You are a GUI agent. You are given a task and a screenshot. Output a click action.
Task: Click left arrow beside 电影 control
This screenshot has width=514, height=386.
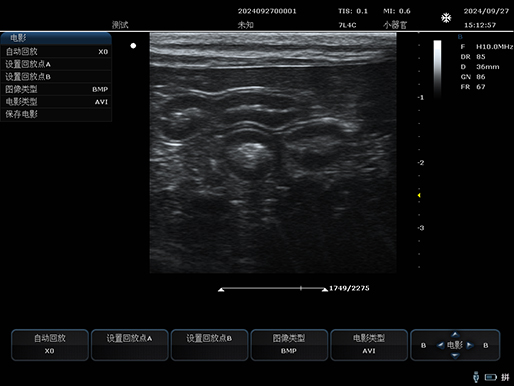(x=441, y=345)
